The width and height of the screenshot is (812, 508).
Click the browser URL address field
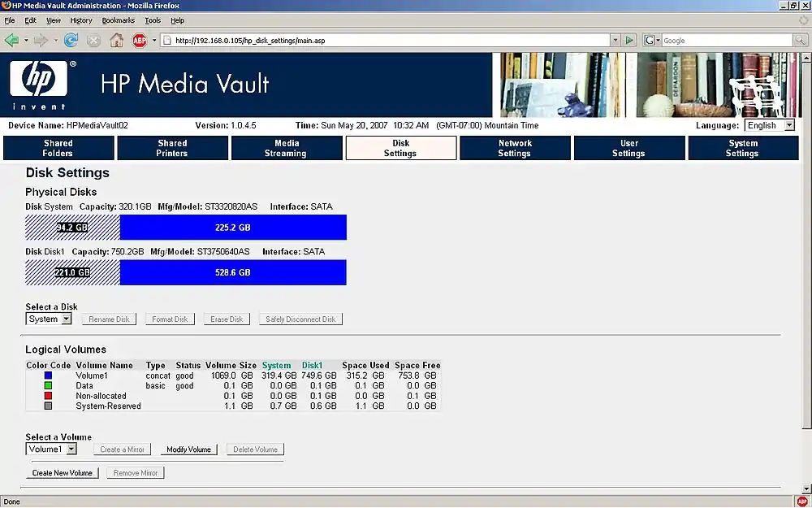click(x=390, y=40)
